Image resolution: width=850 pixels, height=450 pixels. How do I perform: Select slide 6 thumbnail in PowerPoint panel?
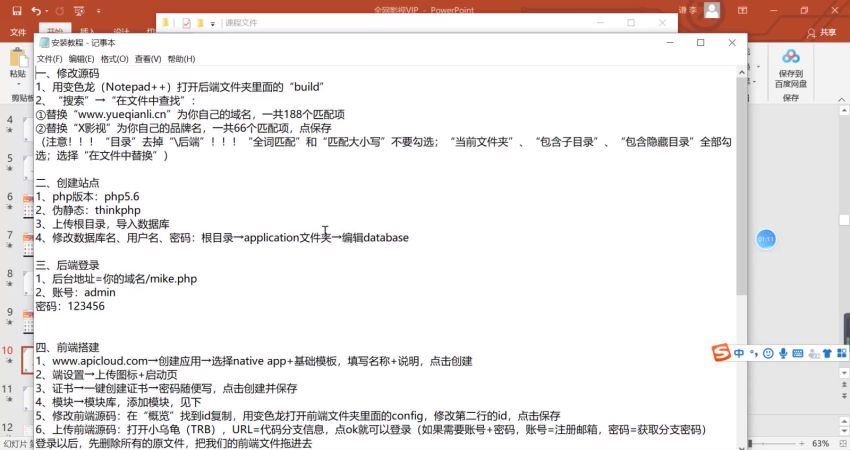[28, 205]
